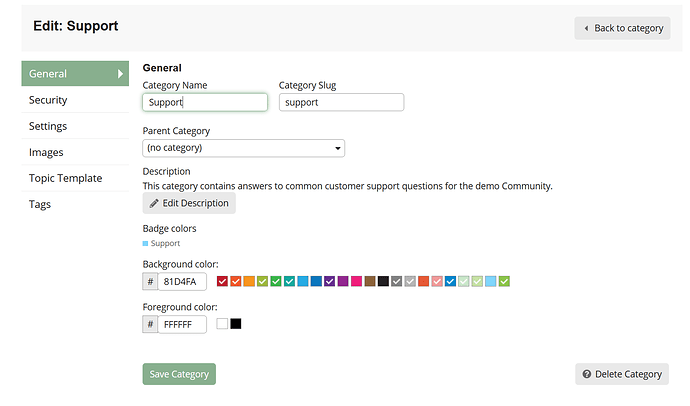This screenshot has width=690, height=406.
Task: Click the Support badge preview text
Action: (165, 243)
